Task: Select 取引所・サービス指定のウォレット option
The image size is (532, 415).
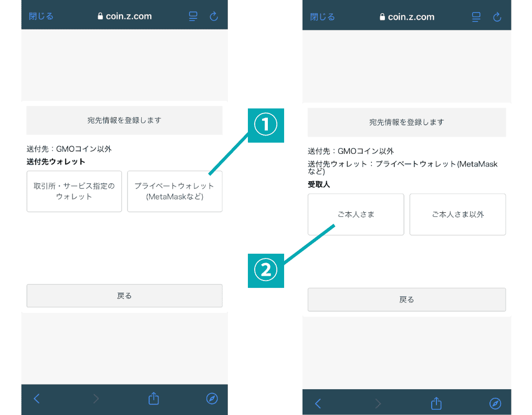Action: click(74, 191)
